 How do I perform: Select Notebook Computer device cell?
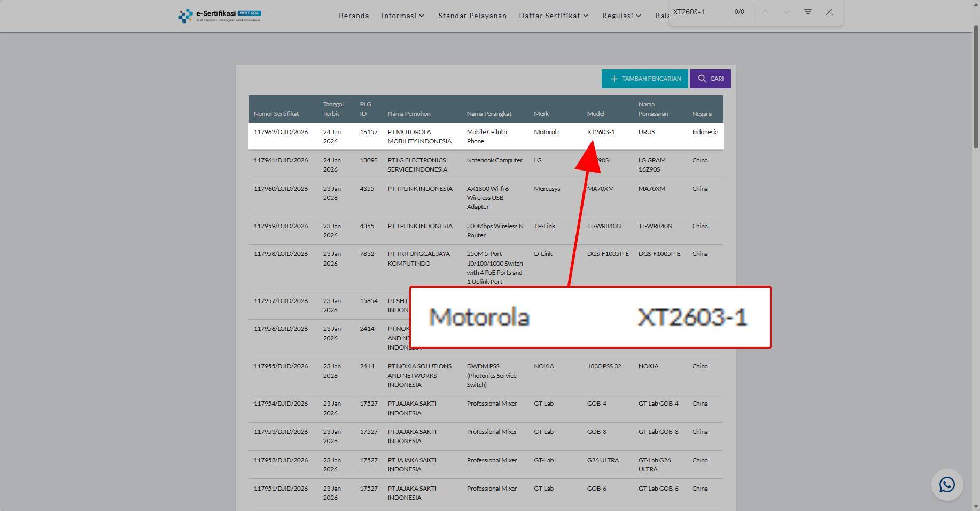(x=494, y=160)
